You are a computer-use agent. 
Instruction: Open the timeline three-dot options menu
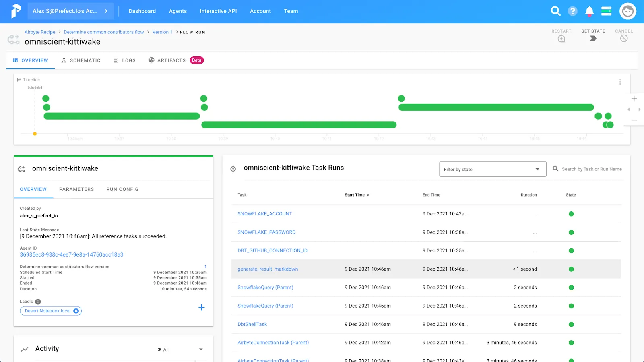(x=620, y=82)
